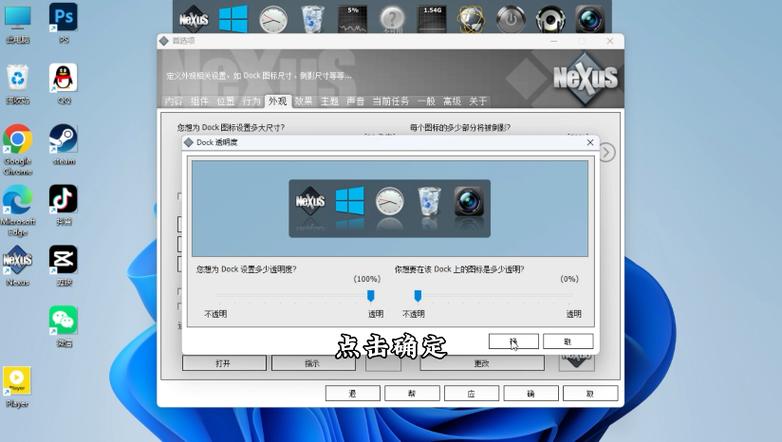Viewport: 782px width, 442px height.
Task: Switch to the 内容 tab
Action: pyautogui.click(x=173, y=101)
